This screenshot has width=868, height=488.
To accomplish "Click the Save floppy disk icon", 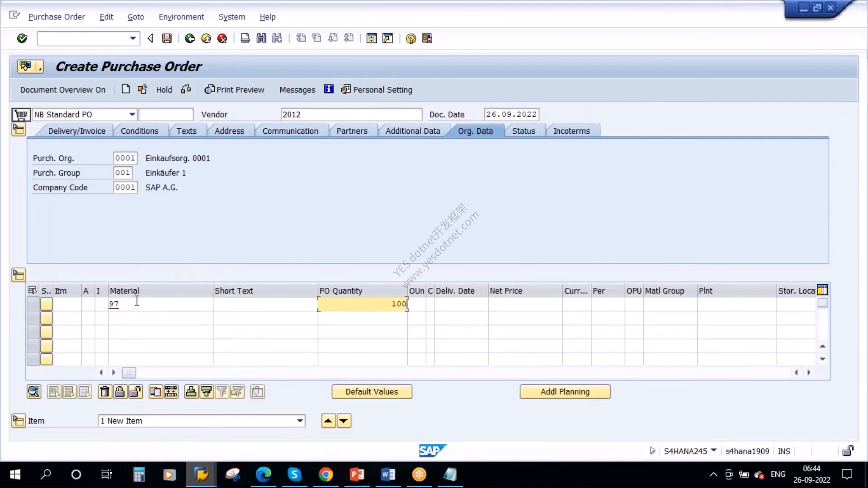I will pyautogui.click(x=167, y=38).
